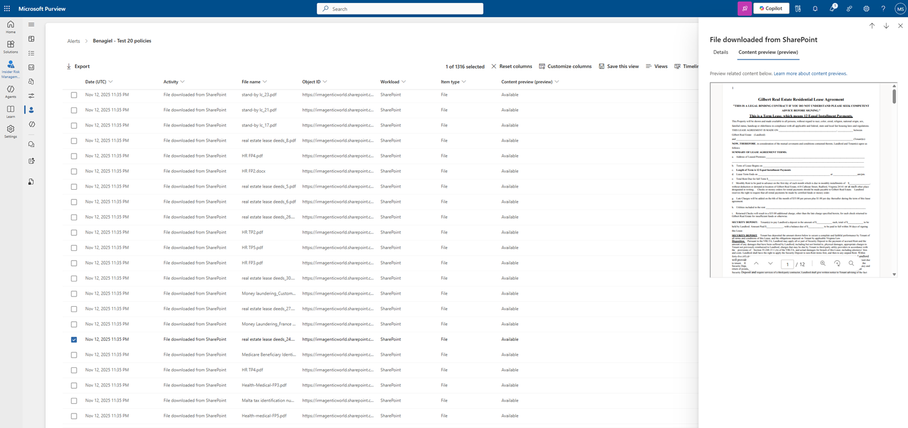Go to previous item with up arrow

872,26
